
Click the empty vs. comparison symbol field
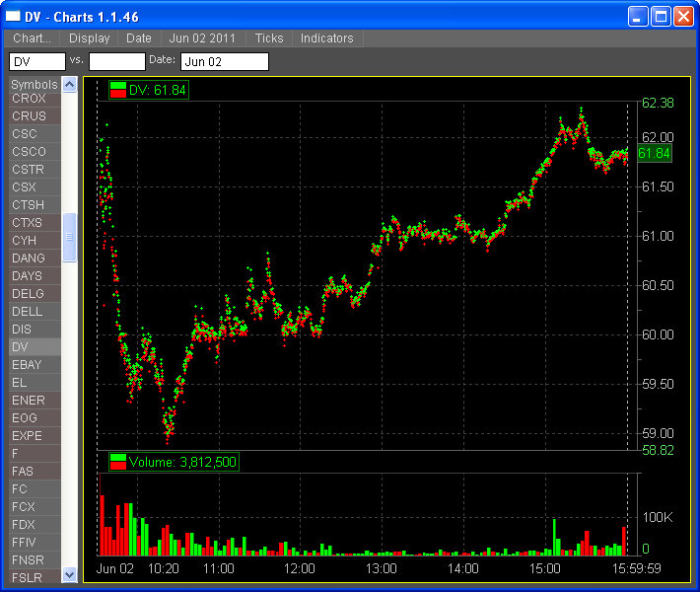[117, 61]
